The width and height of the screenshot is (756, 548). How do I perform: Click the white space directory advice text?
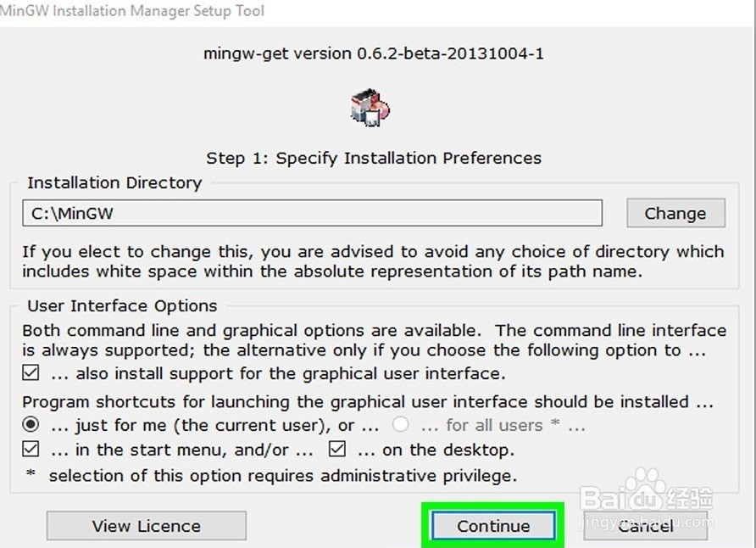click(373, 261)
